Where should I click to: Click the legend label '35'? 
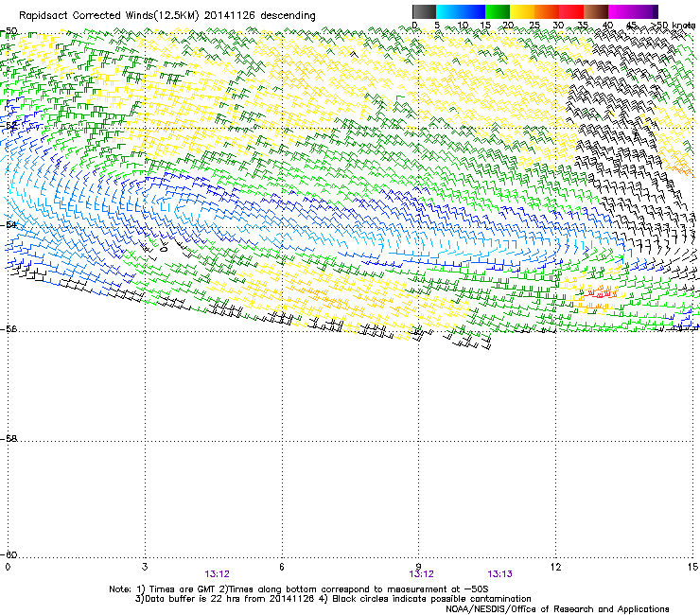583,26
